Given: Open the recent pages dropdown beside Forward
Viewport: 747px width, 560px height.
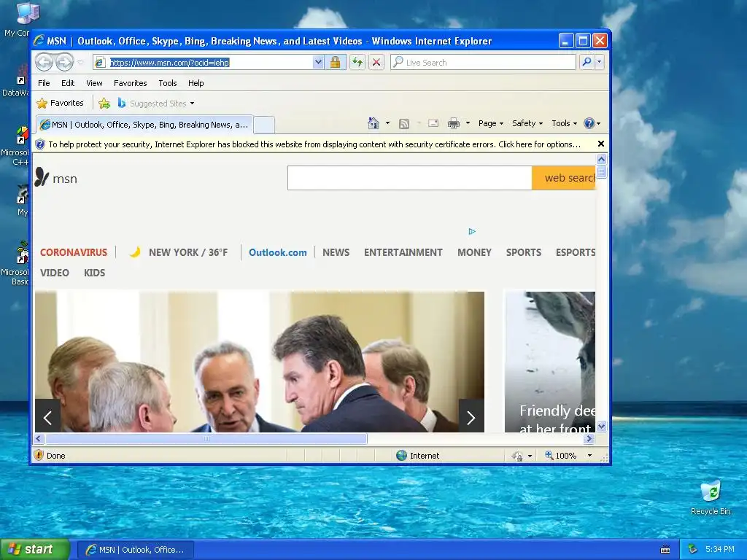Looking at the screenshot, I should (x=80, y=63).
